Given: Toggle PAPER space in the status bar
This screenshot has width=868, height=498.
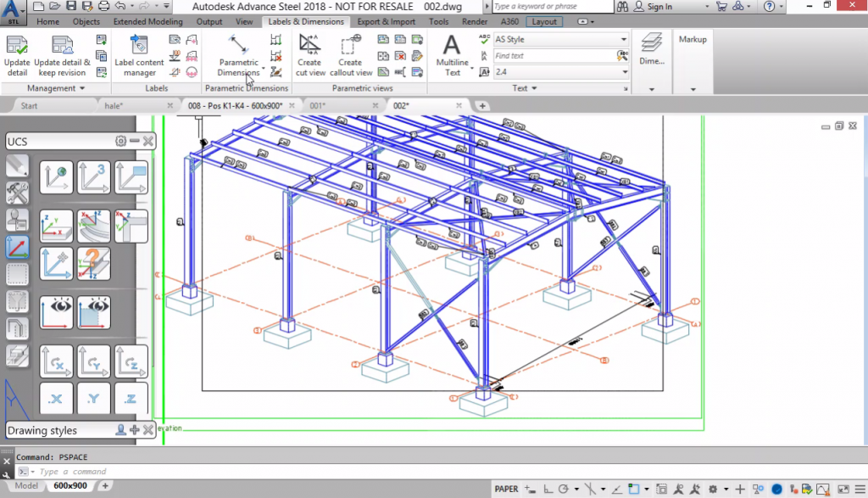Looking at the screenshot, I should (x=506, y=489).
